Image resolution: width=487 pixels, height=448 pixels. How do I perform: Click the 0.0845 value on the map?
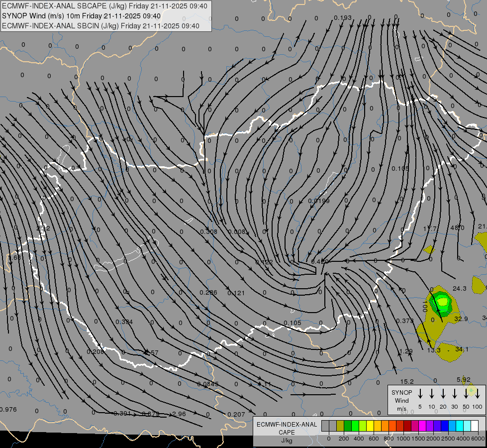tap(208, 384)
